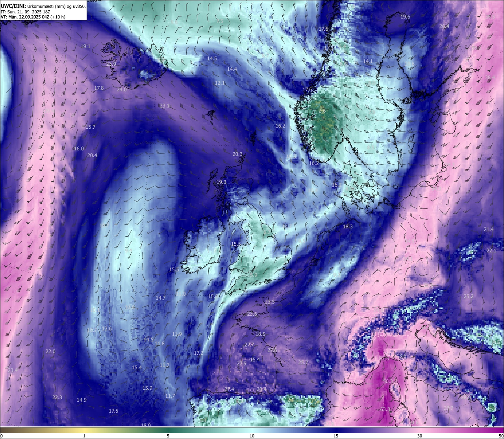The image size is (504, 439).
Task: Click the 27.4 value near northern Spain
Action: tap(229, 389)
